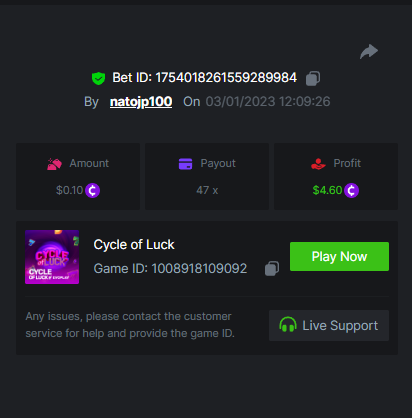Viewport: 412px width, 418px height.
Task: Click the Game ID number text
Action: [x=199, y=268]
